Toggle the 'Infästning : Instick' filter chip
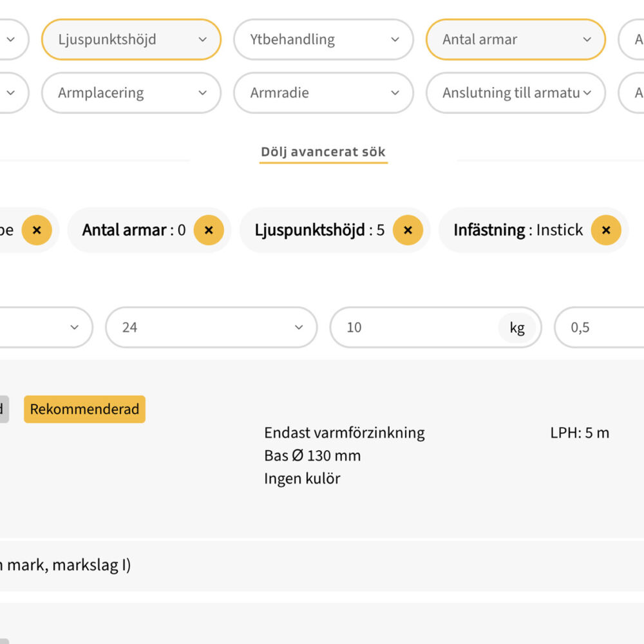This screenshot has width=644, height=644. pos(533,230)
